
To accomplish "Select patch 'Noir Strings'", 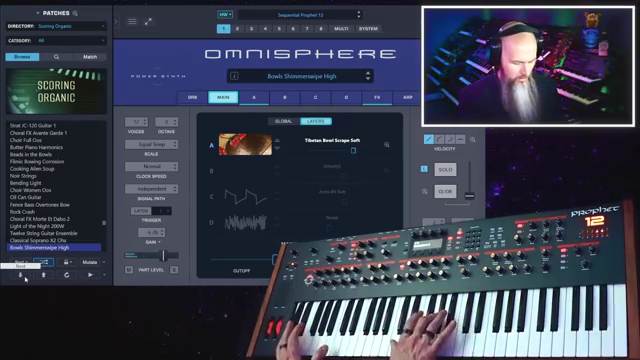I will tap(23, 176).
